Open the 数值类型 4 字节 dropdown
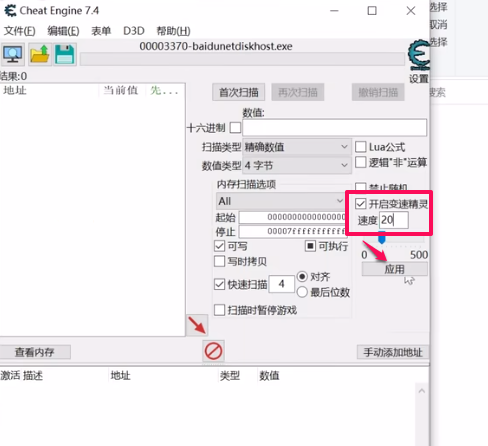 point(297,165)
